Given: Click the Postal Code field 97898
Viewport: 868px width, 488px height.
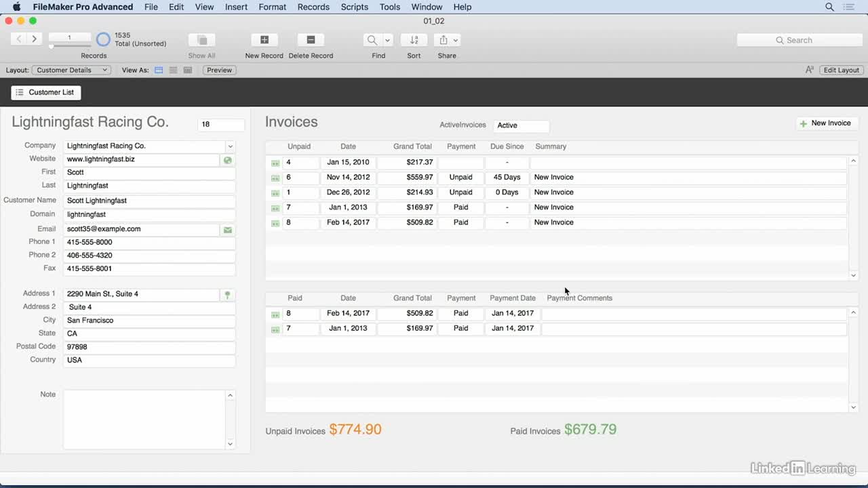Looking at the screenshot, I should (150, 347).
